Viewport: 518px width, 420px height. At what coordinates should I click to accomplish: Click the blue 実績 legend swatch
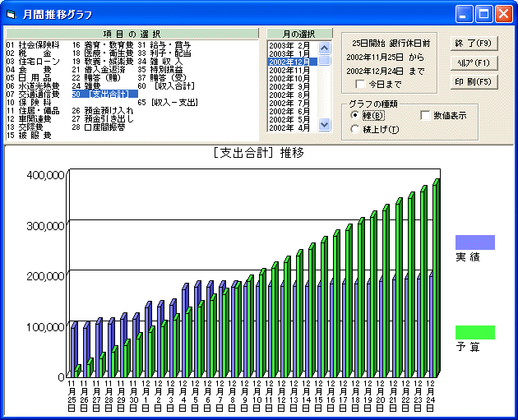pyautogui.click(x=474, y=242)
